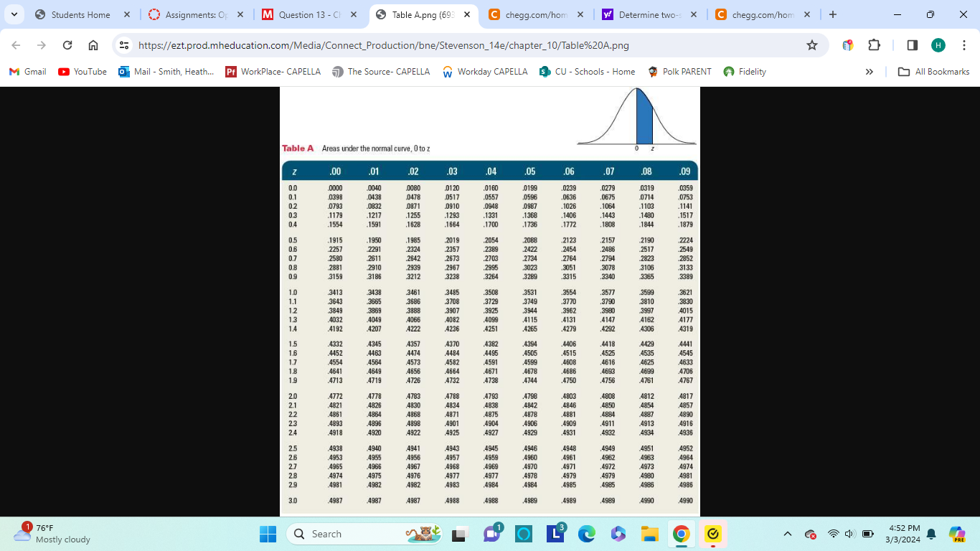Launch OBS Studio from the taskbar
This screenshot has width=980, height=551.
(x=523, y=534)
